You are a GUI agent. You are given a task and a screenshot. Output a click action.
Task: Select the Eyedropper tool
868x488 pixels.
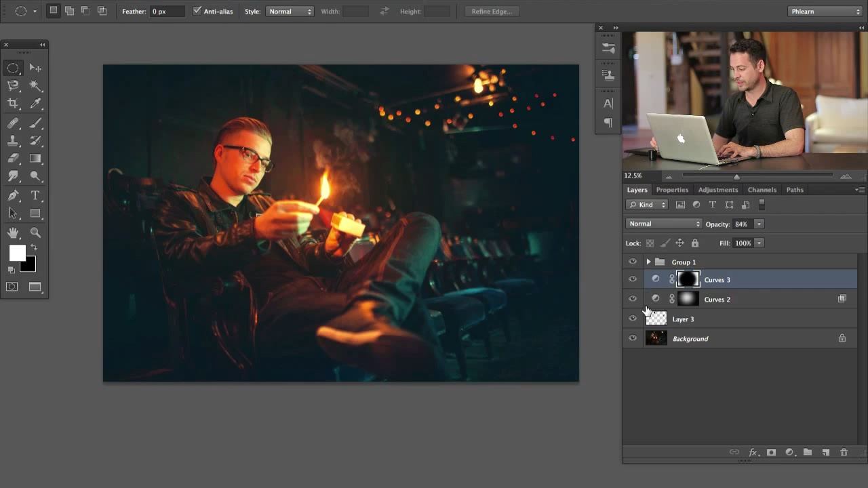tap(35, 103)
